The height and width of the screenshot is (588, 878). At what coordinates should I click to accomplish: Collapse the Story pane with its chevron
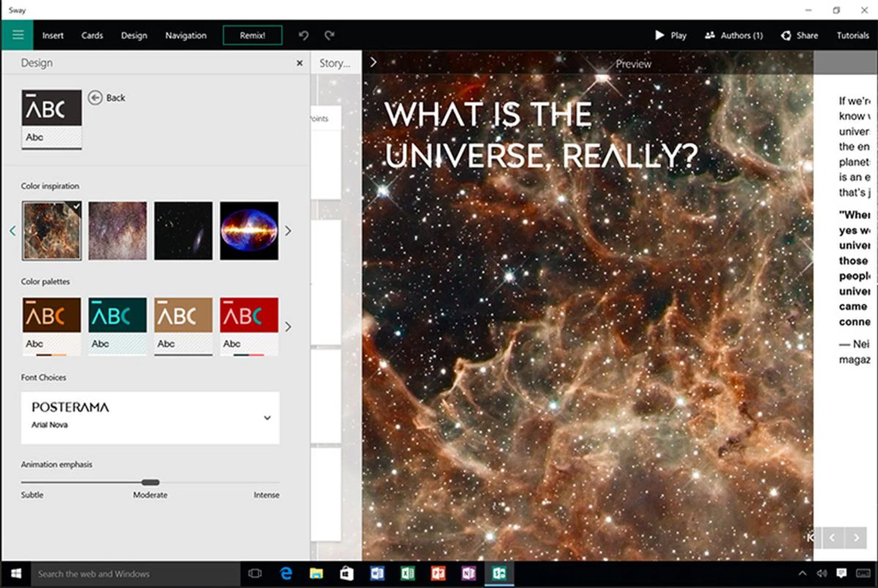[x=374, y=63]
